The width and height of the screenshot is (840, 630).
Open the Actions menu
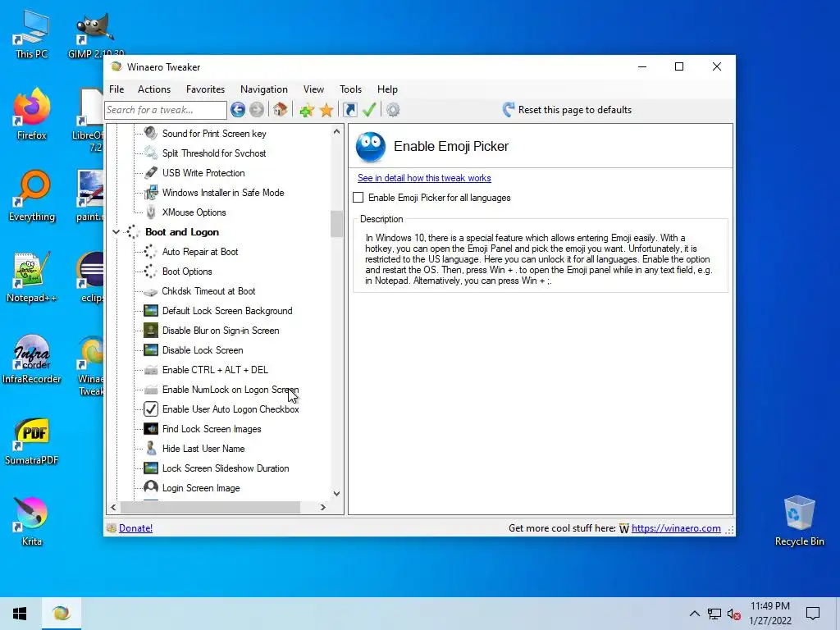click(x=153, y=89)
